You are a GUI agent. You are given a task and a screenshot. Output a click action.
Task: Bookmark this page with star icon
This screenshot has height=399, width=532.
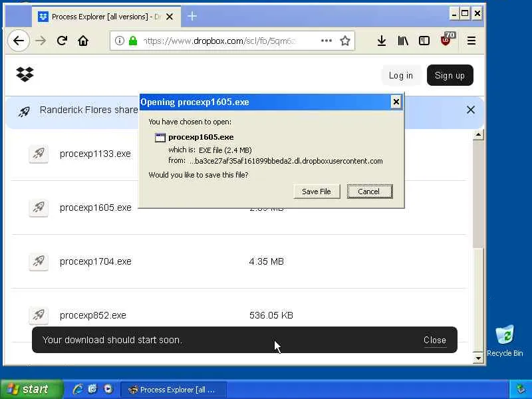[345, 41]
